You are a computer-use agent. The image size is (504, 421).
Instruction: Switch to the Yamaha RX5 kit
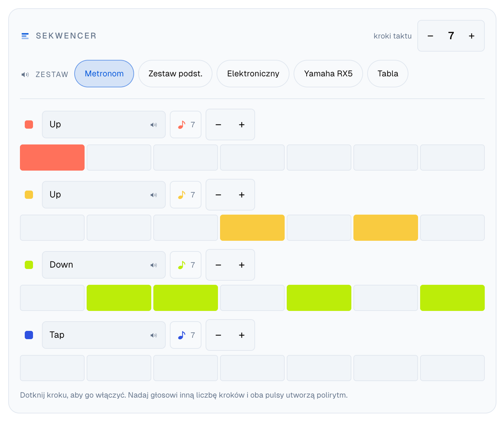tap(328, 74)
